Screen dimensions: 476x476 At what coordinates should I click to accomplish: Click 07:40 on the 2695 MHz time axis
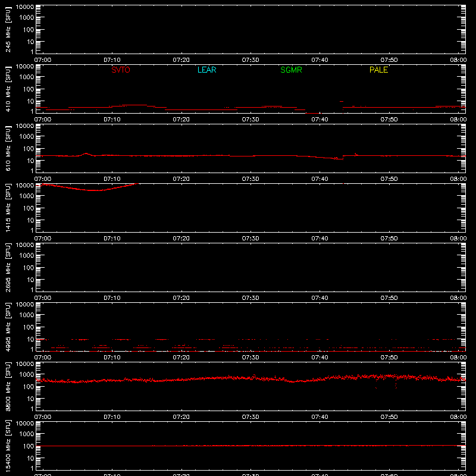[x=320, y=298]
